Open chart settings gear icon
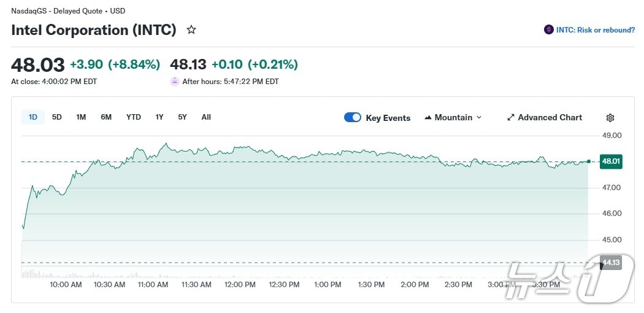The height and width of the screenshot is (313, 644). point(610,118)
